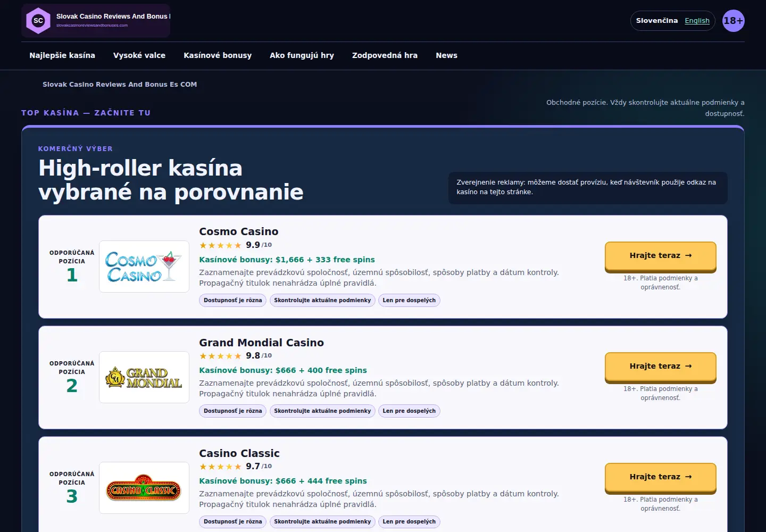
Task: Click Cosmo Casino's 'Len pre dospelých' tag
Action: (409, 301)
